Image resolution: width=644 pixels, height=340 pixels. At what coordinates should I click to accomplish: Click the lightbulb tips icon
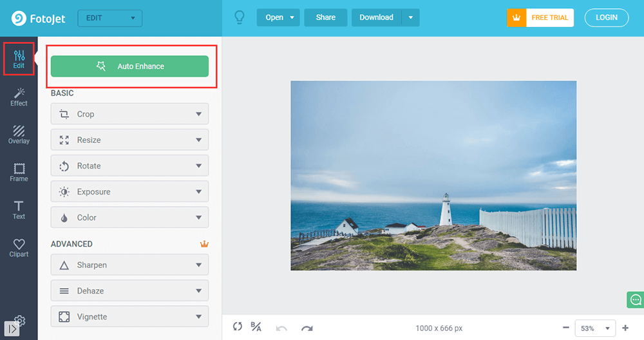pyautogui.click(x=240, y=17)
